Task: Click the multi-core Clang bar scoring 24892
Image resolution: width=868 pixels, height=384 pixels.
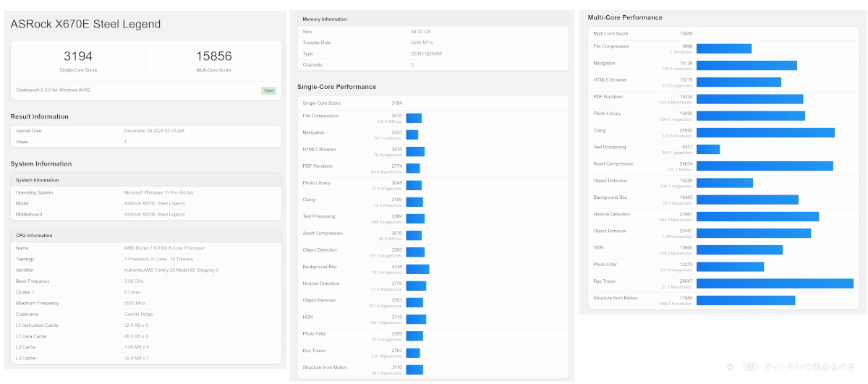Action: coord(765,132)
